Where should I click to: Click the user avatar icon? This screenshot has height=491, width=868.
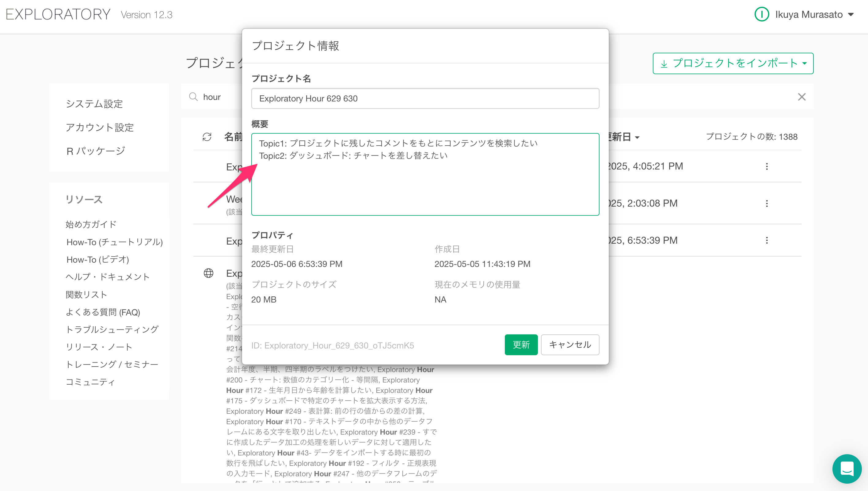click(761, 14)
